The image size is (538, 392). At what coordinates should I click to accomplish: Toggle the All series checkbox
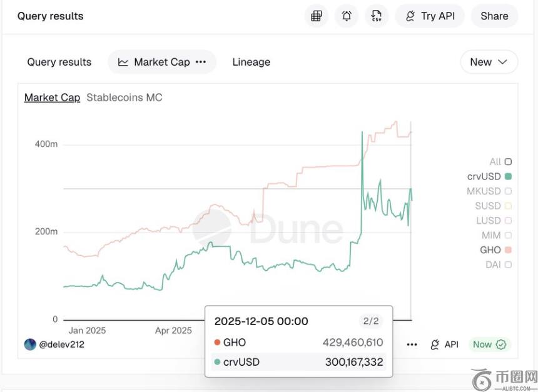tap(508, 162)
